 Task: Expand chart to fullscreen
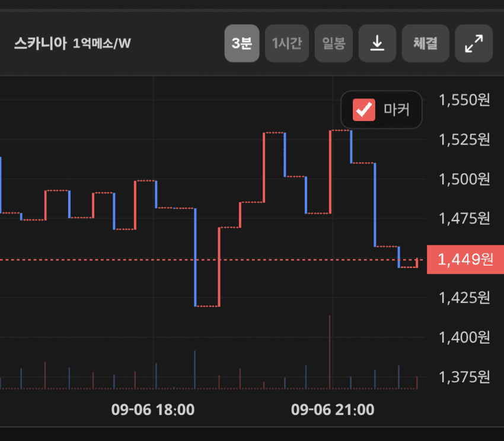click(474, 43)
